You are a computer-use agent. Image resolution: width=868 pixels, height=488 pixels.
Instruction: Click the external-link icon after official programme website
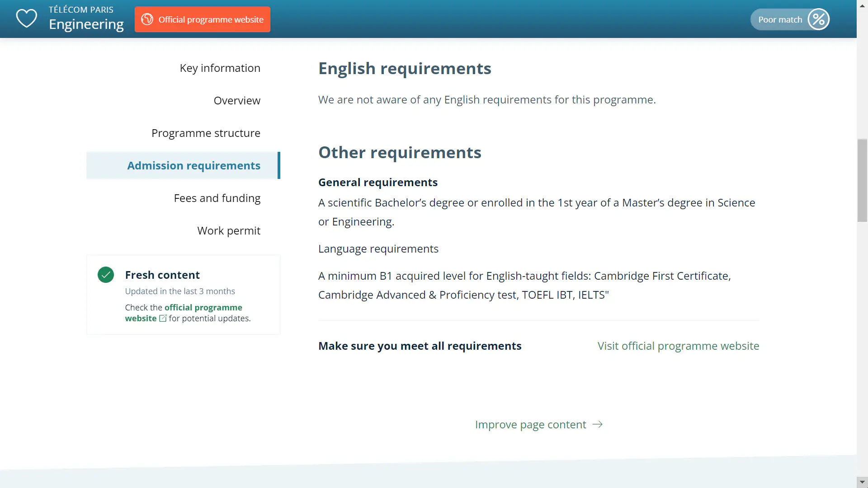163,319
